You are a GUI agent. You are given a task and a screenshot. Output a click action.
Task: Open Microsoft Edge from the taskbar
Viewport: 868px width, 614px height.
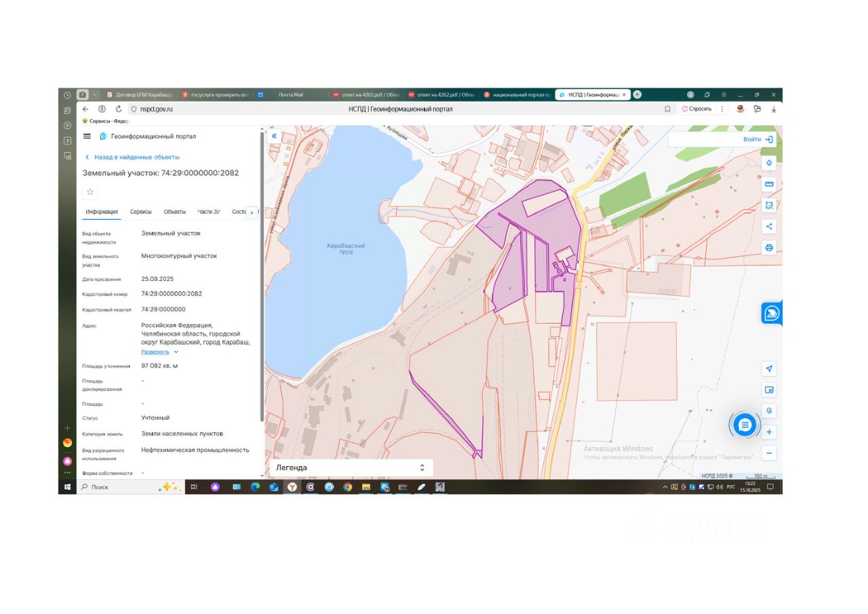256,487
